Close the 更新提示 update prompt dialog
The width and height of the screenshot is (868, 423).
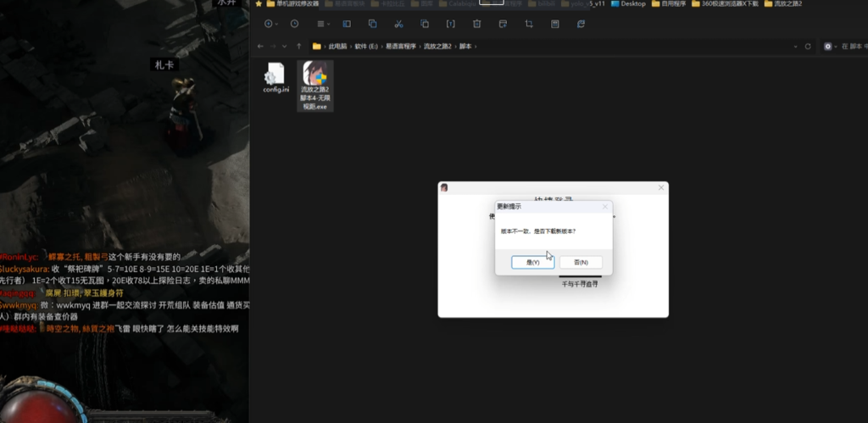click(604, 207)
